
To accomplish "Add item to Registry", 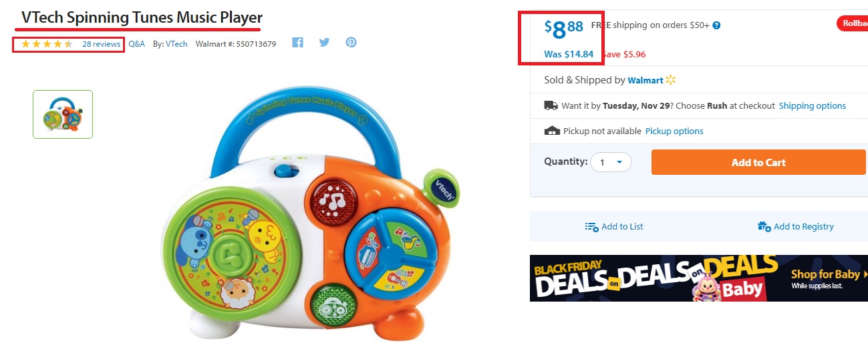I will (x=795, y=227).
